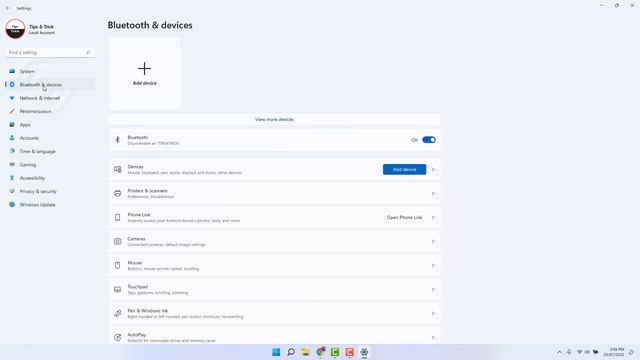Expand Phone Link row chevron
Viewport: 640px width, 360px height.
pyautogui.click(x=433, y=218)
